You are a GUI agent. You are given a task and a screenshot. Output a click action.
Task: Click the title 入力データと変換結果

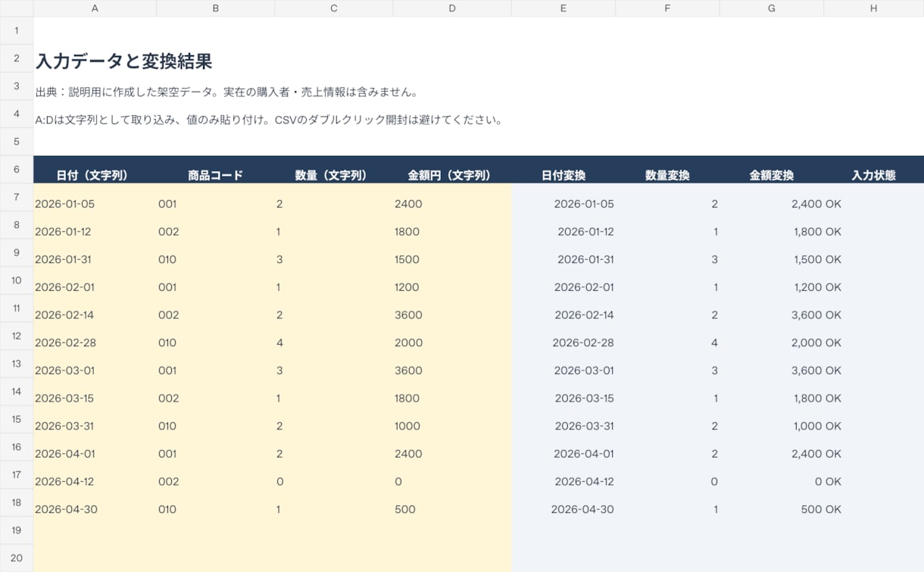[123, 61]
